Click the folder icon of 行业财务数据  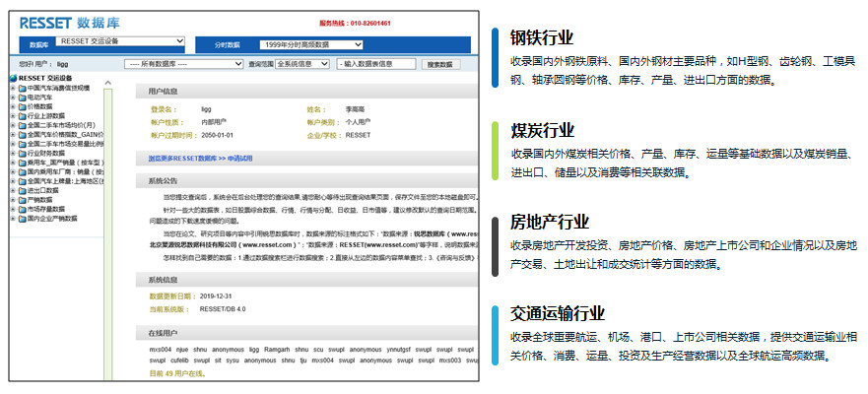click(22, 154)
